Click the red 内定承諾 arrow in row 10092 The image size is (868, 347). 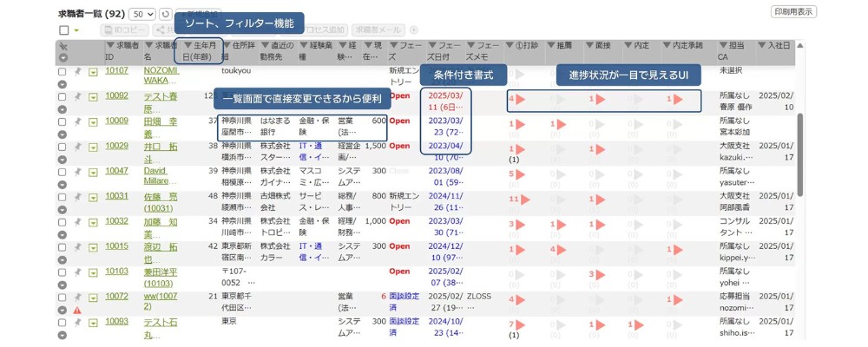[679, 98]
